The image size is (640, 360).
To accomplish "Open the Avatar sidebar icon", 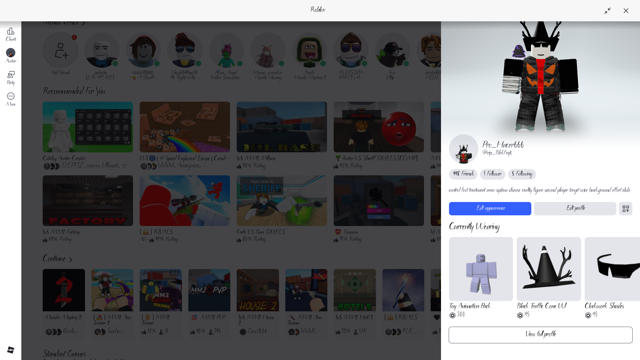I will pyautogui.click(x=11, y=56).
